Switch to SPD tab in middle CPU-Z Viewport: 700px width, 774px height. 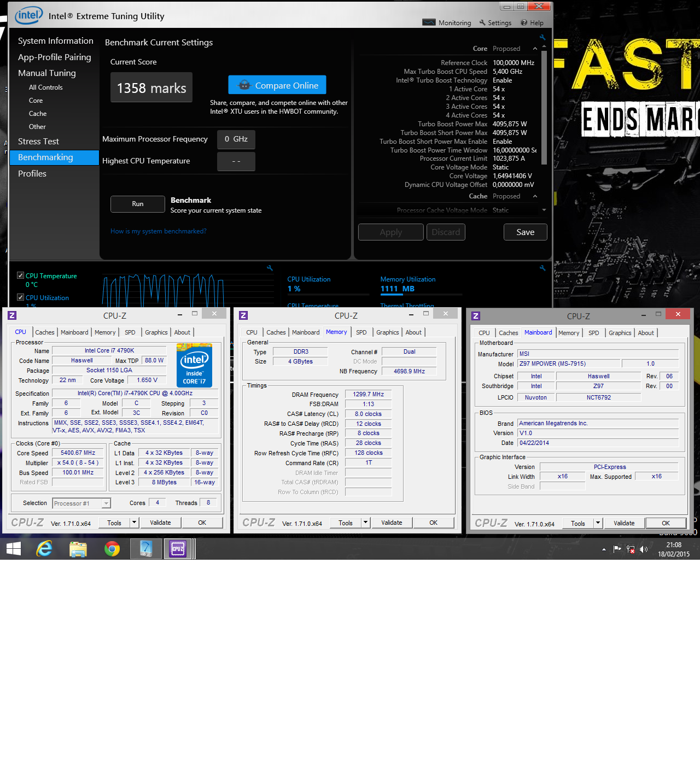coord(361,332)
